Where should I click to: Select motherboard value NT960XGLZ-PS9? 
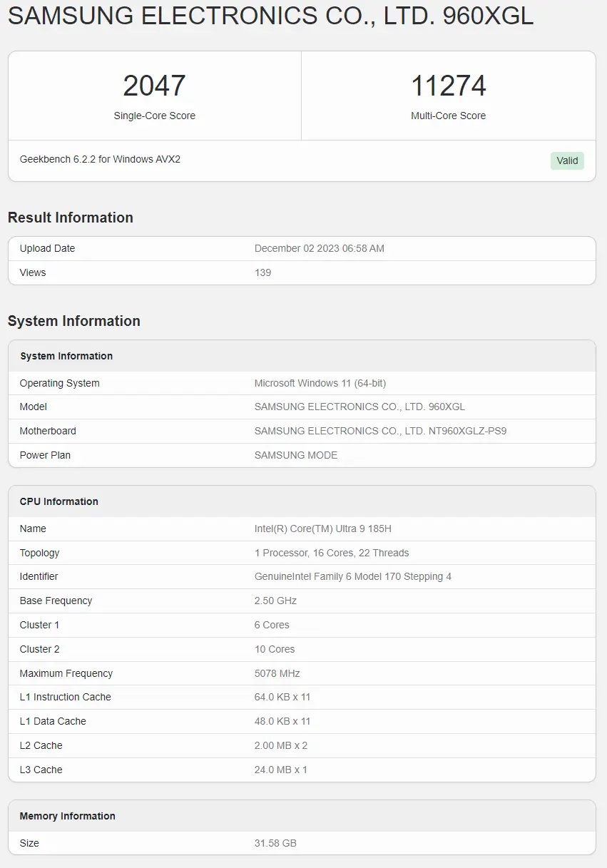[x=380, y=431]
